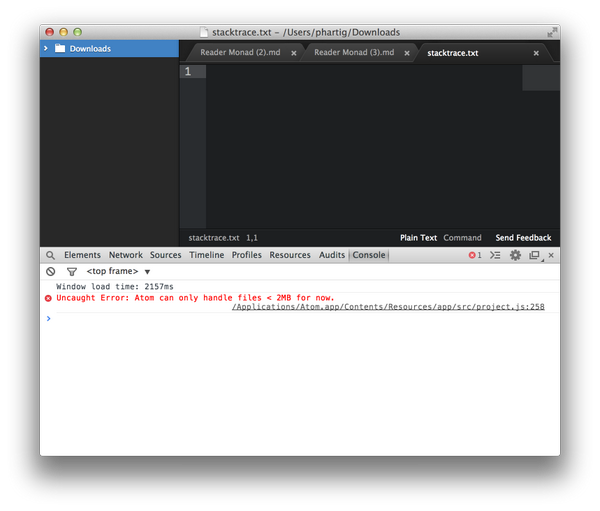Open DevTools settings gear

[515, 255]
